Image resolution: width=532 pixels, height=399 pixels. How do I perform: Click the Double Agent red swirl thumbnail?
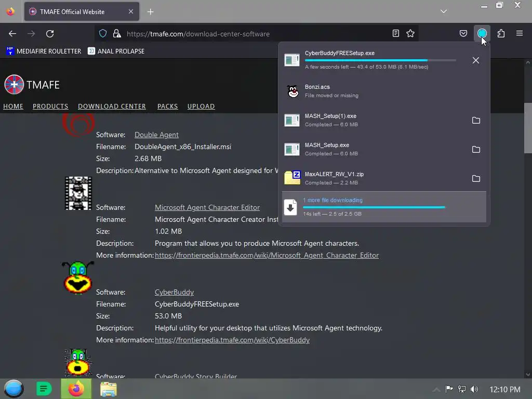(x=78, y=125)
